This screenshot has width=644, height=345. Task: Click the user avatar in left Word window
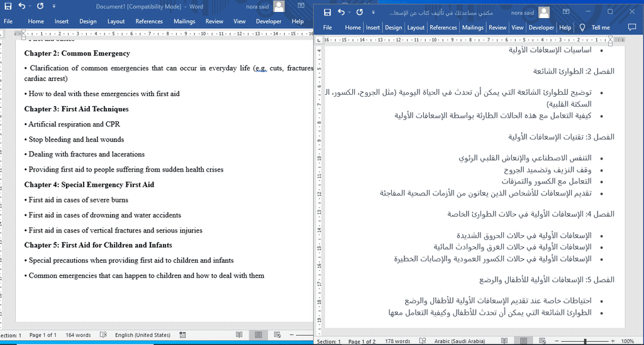pyautogui.click(x=279, y=6)
